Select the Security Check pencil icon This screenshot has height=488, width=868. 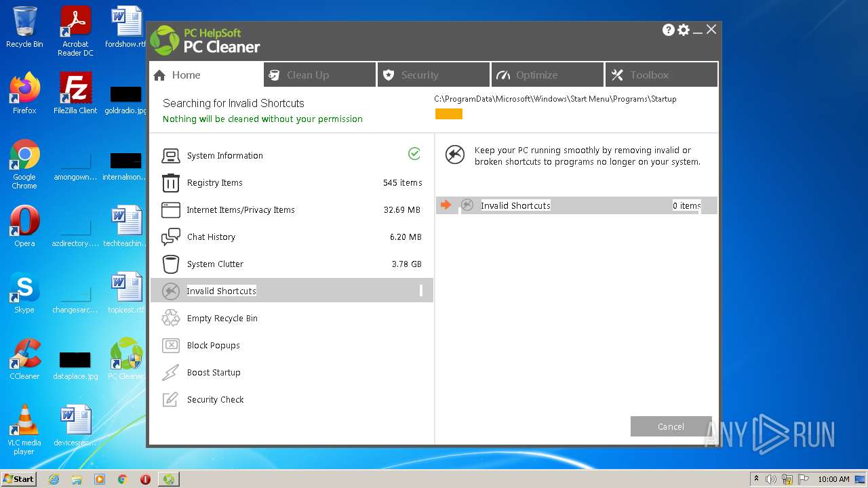171,400
